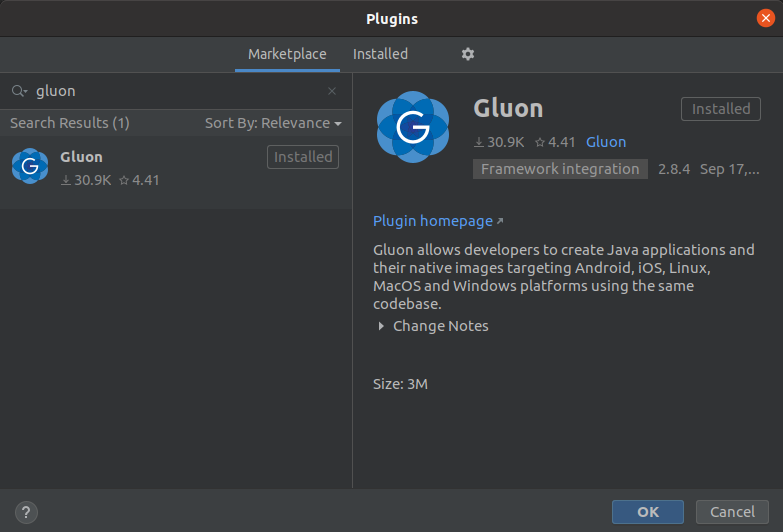Click the 2.8.4 version text
This screenshot has width=783, height=532.
coord(674,169)
